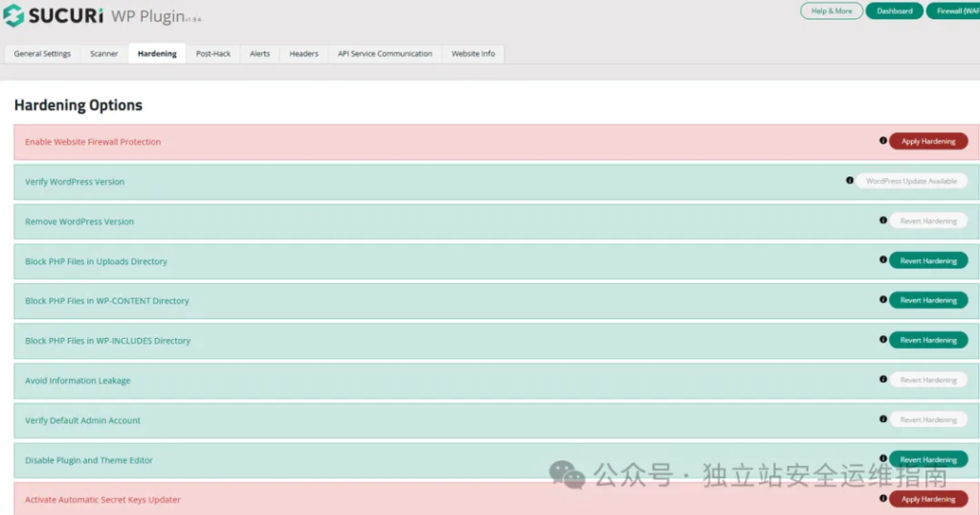The image size is (980, 515).
Task: Select the Hardening tab
Action: (157, 54)
